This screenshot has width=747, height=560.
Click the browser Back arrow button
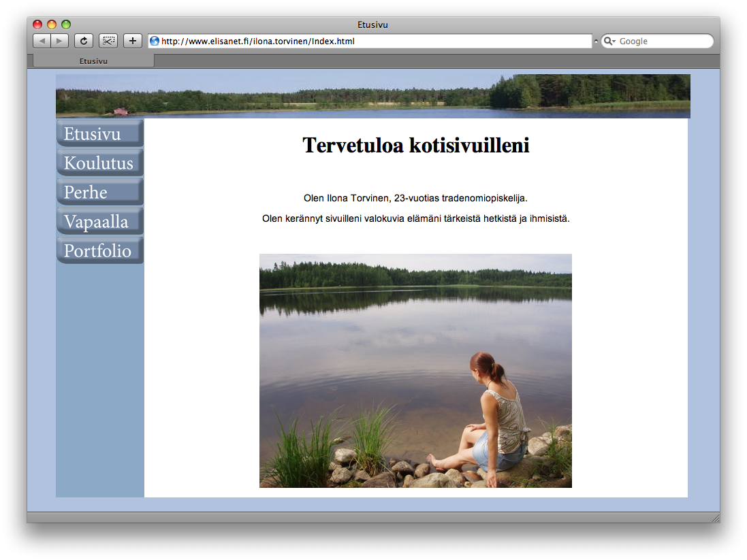pos(42,41)
